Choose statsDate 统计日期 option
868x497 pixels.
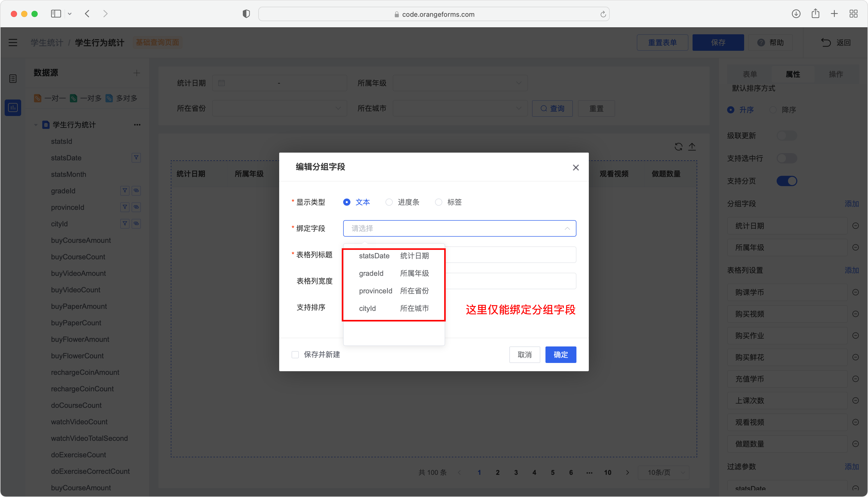click(x=393, y=256)
